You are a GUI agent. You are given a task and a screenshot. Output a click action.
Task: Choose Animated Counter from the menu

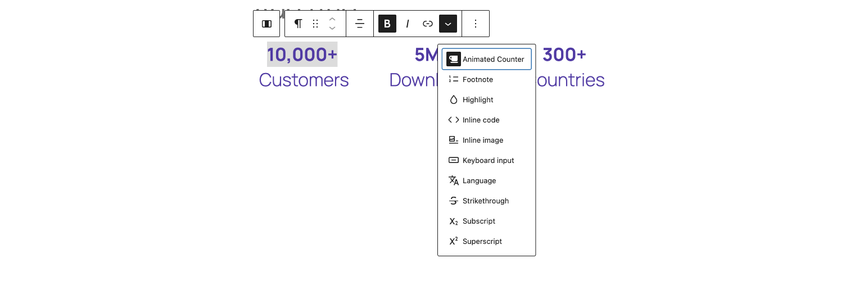(x=487, y=59)
